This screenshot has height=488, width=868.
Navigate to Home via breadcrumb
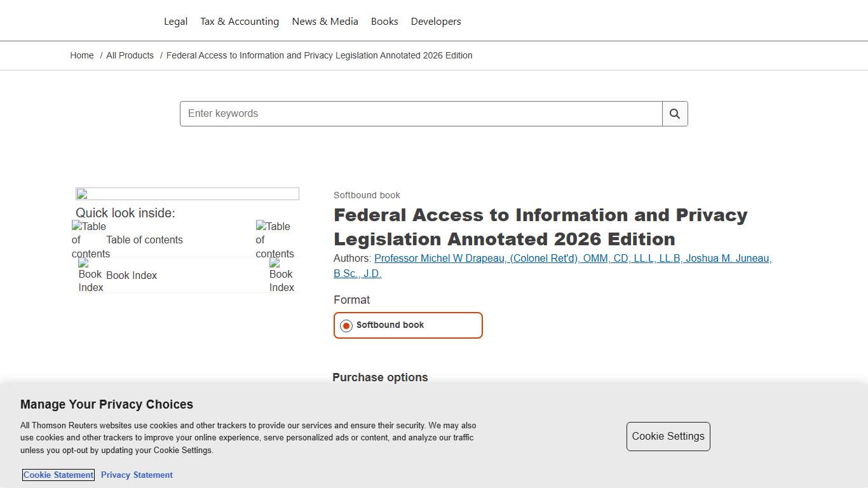tap(81, 55)
